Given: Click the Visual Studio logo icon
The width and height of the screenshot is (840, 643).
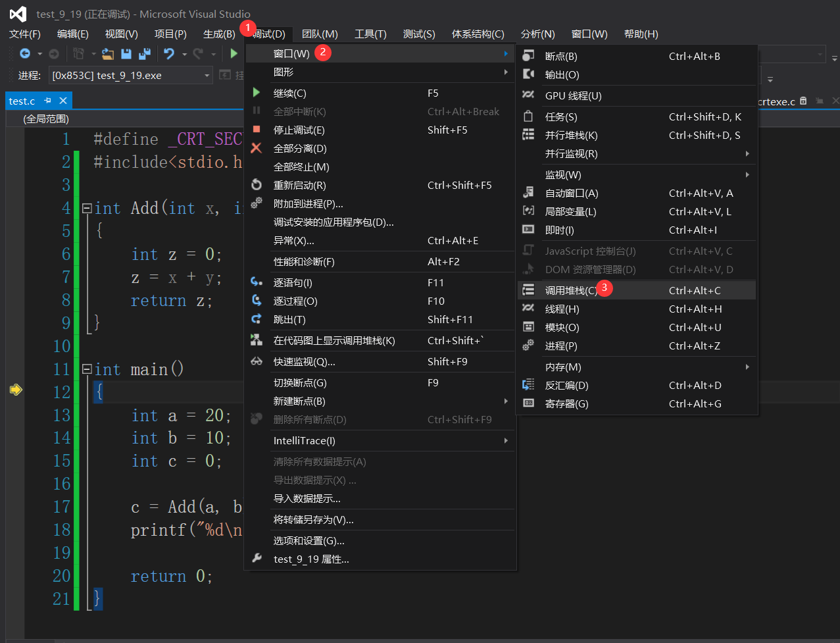Looking at the screenshot, I should point(18,14).
